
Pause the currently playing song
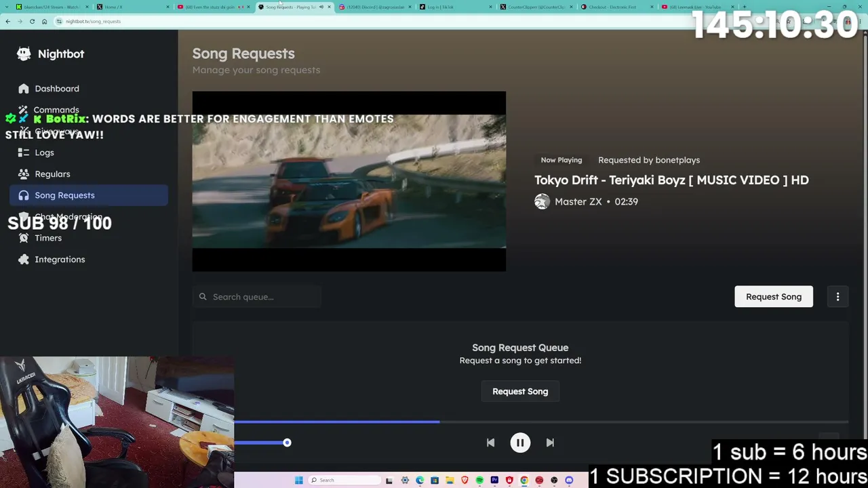point(520,443)
